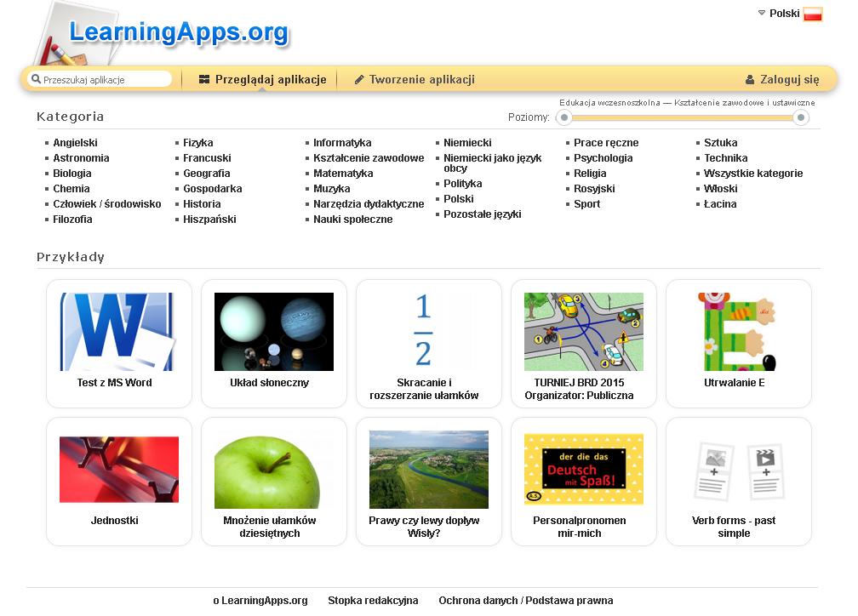Click Ochrona danych / Podstawa prawna link
Image resolution: width=858 pixels, height=616 pixels.
(525, 600)
